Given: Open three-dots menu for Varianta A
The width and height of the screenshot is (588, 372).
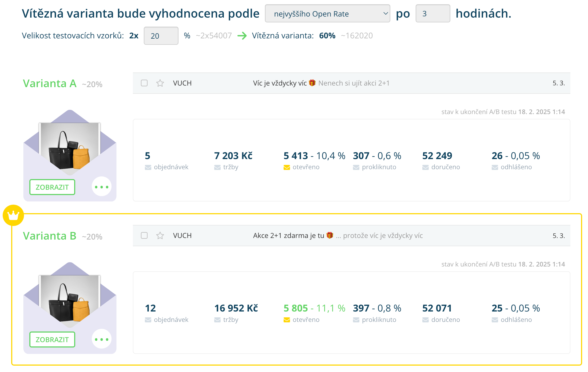Looking at the screenshot, I should [102, 187].
